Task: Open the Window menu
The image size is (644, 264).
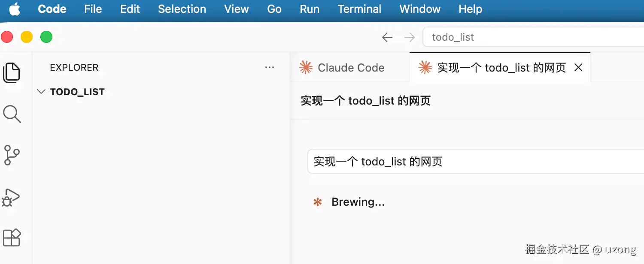Action: 420,9
